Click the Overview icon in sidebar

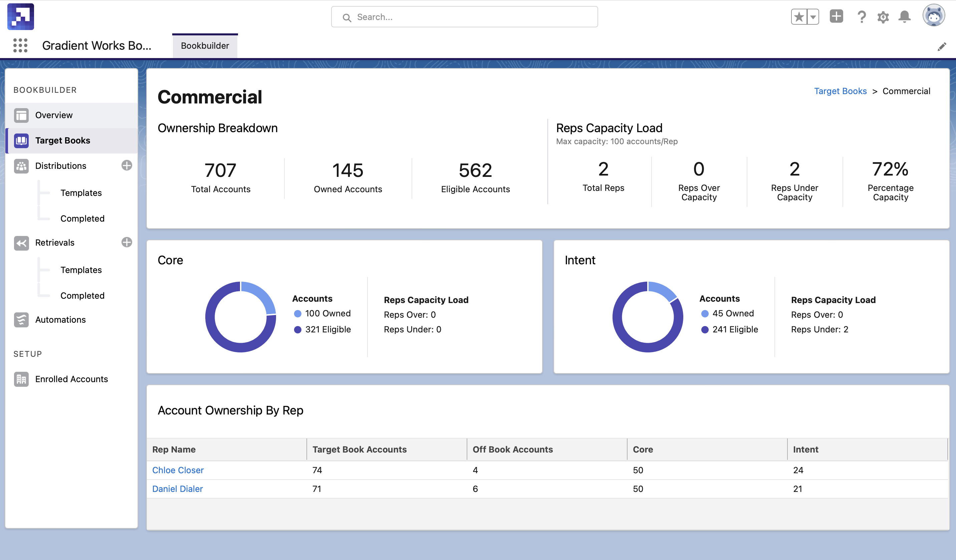21,115
